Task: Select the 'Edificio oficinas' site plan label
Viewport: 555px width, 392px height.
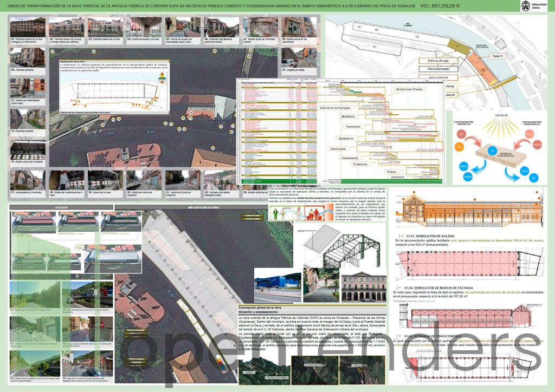Action: tap(438, 61)
